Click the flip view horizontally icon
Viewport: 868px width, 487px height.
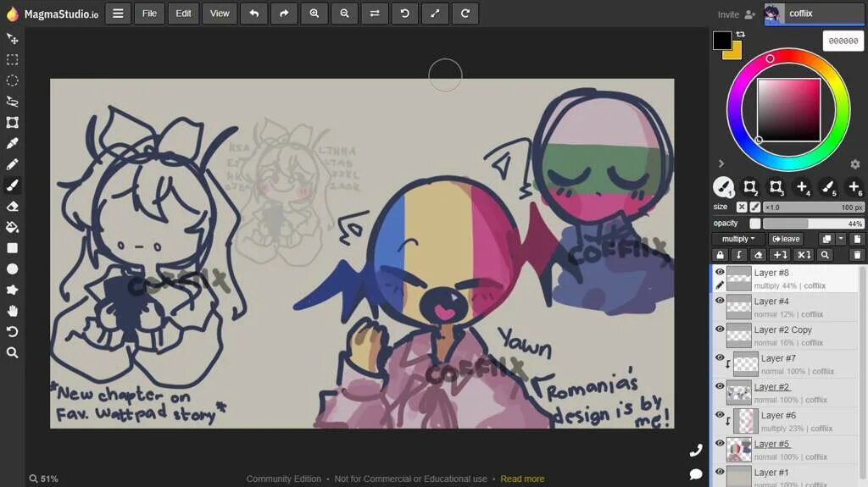375,14
